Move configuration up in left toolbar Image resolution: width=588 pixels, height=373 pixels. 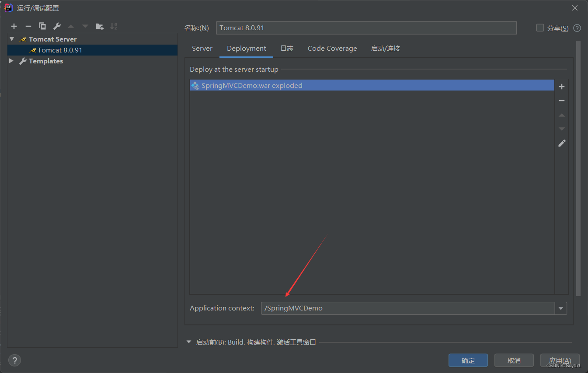(x=71, y=26)
